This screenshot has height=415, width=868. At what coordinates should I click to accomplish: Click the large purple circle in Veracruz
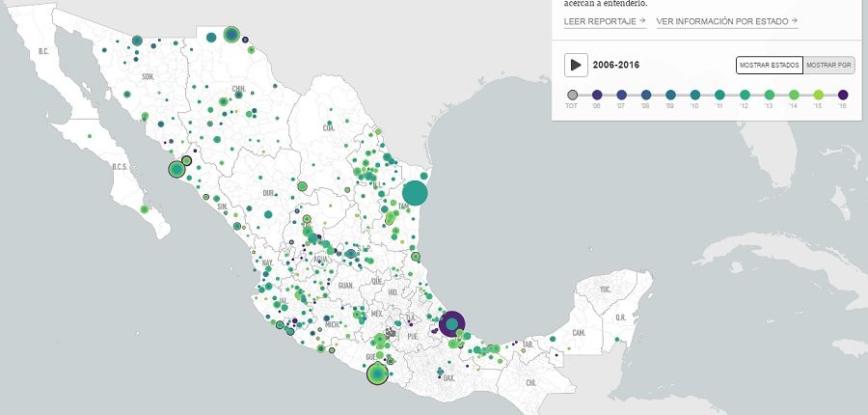[451, 324]
